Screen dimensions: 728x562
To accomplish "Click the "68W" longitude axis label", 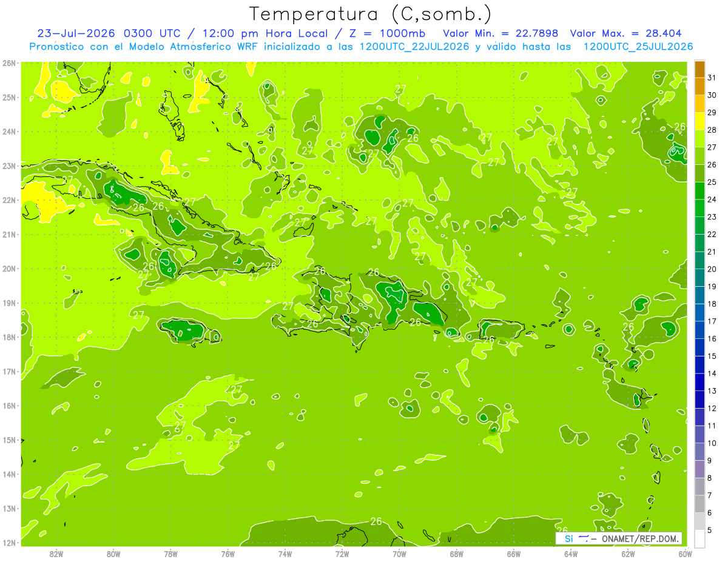I will click(x=456, y=554).
